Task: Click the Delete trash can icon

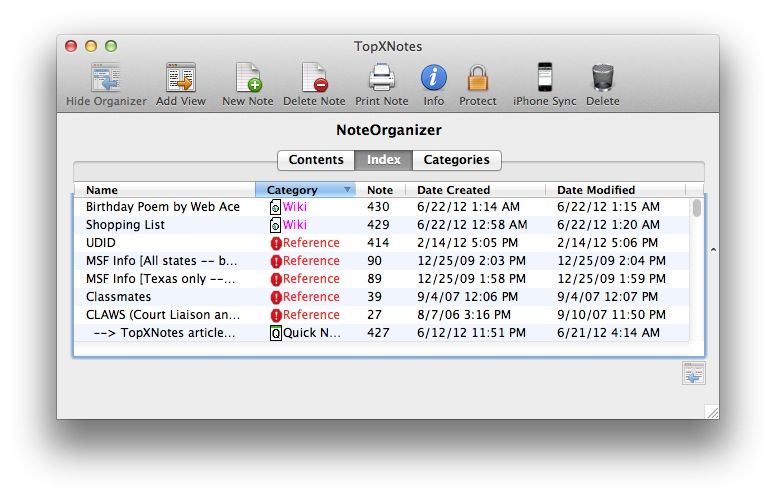Action: [x=603, y=78]
